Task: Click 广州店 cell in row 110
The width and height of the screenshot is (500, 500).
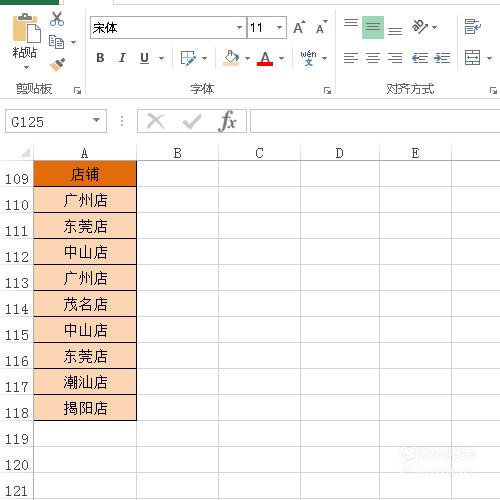Action: click(85, 200)
